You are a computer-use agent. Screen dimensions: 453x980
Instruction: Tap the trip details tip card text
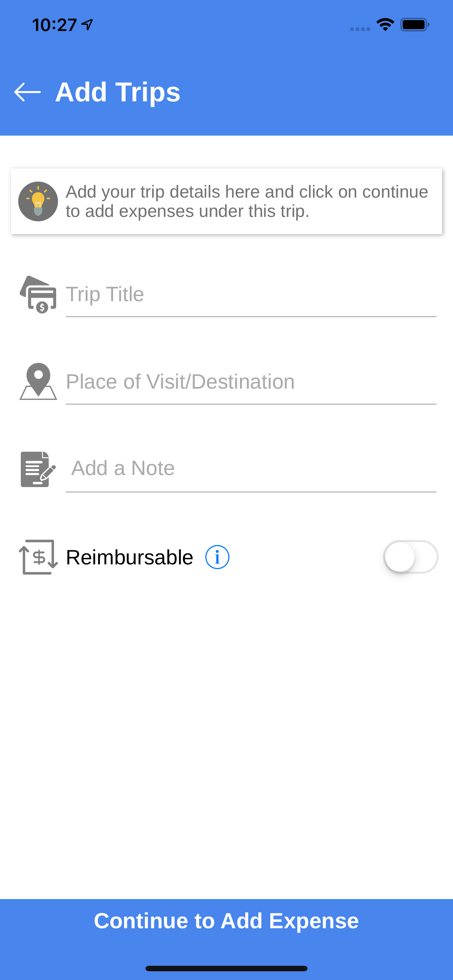(247, 201)
